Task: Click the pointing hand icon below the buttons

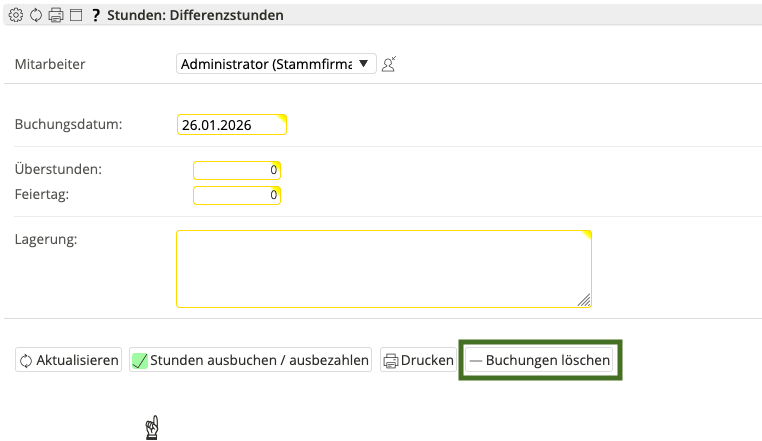Action: [152, 427]
